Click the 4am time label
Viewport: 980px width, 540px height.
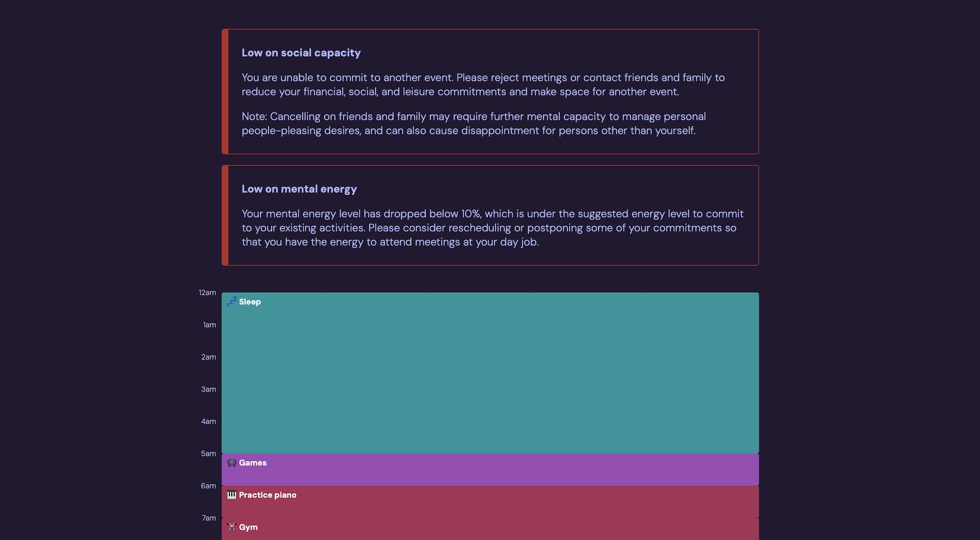pyautogui.click(x=209, y=422)
